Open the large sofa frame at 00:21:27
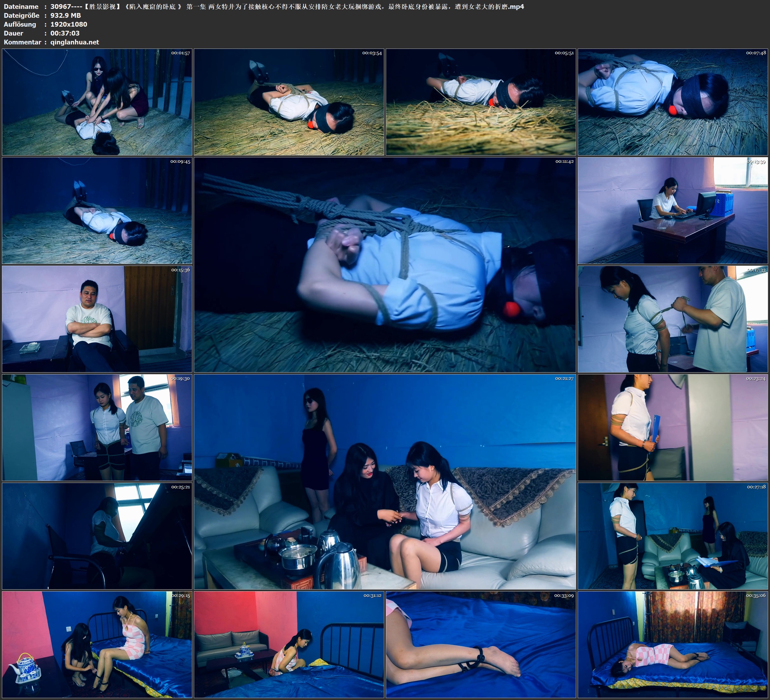The image size is (770, 700). (385, 481)
